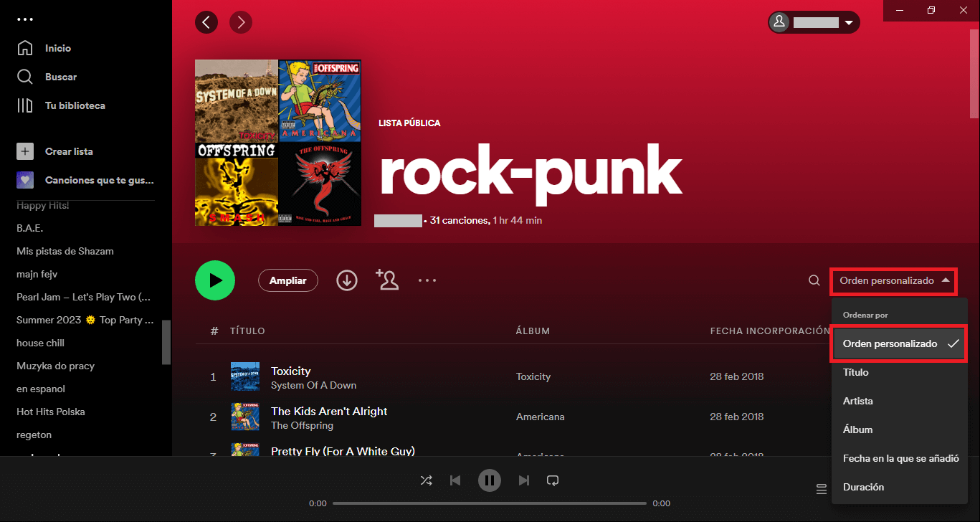Click the rock-punk playlist cover art
The image size is (980, 522).
point(278,143)
